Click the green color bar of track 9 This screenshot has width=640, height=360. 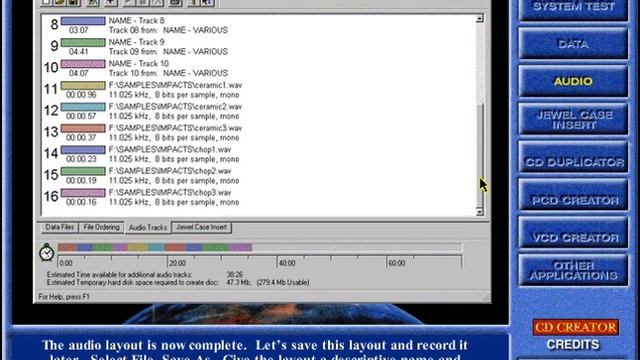tap(83, 42)
